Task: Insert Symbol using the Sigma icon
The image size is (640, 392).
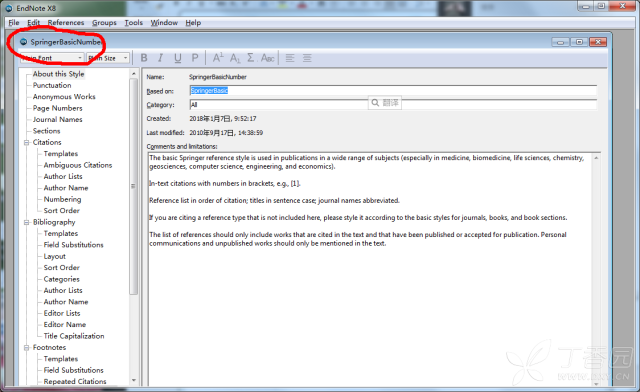Action: point(251,58)
